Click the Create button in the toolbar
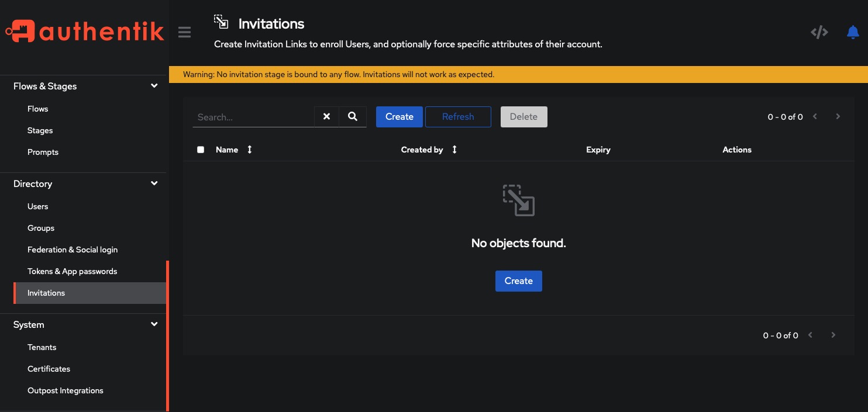 point(399,116)
